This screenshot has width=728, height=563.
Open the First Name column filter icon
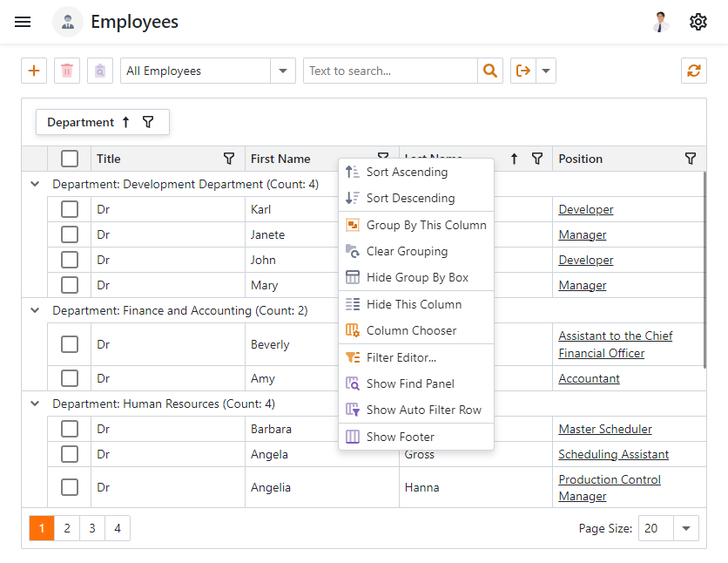tap(383, 156)
